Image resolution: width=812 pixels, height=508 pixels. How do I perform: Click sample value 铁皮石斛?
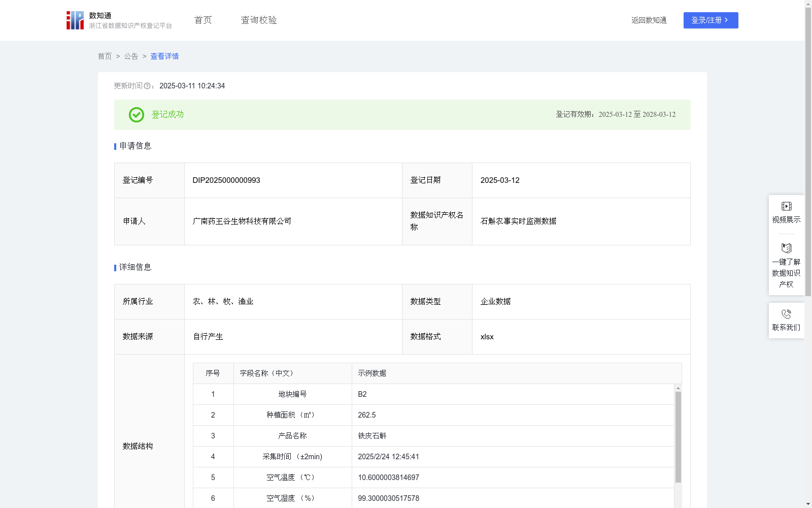pyautogui.click(x=372, y=436)
